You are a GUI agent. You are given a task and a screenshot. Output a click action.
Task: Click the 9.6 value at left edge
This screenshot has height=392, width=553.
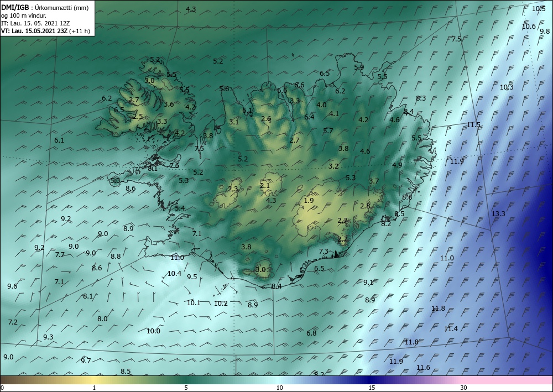tap(12, 286)
